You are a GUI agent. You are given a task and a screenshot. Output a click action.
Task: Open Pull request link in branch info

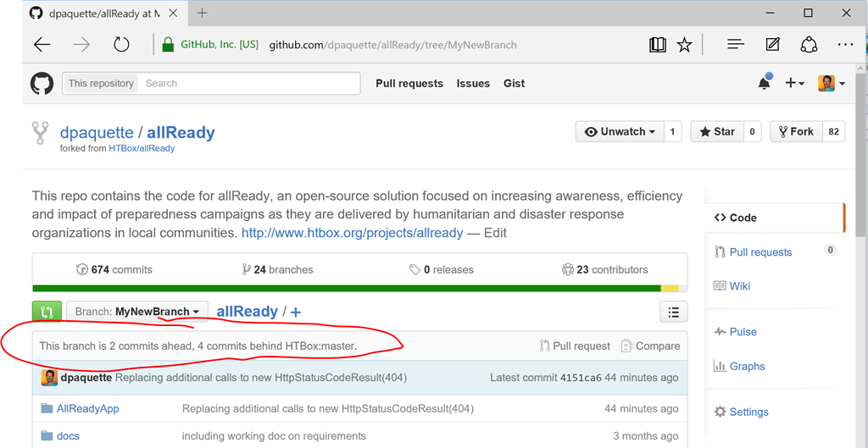tap(575, 346)
